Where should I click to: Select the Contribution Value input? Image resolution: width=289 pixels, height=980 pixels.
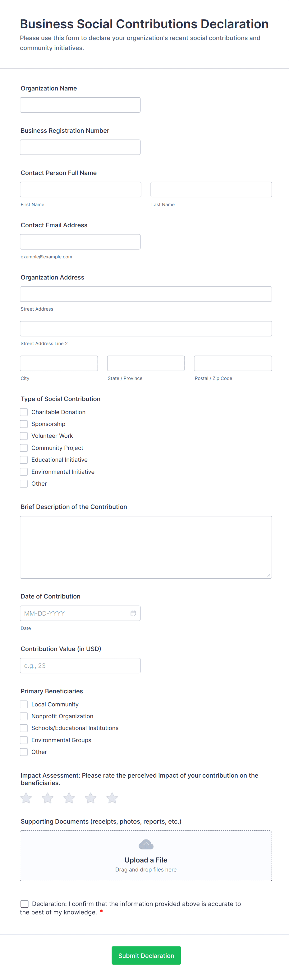tap(80, 665)
